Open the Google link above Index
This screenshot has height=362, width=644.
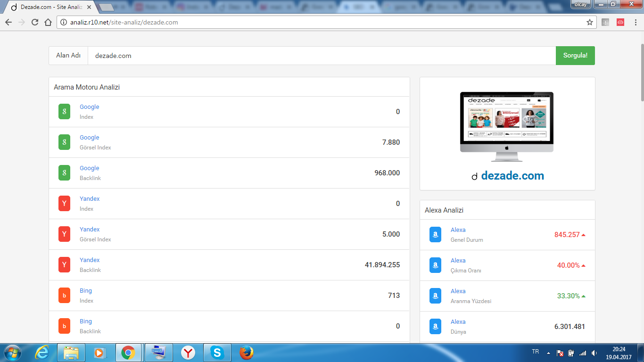coord(89,107)
